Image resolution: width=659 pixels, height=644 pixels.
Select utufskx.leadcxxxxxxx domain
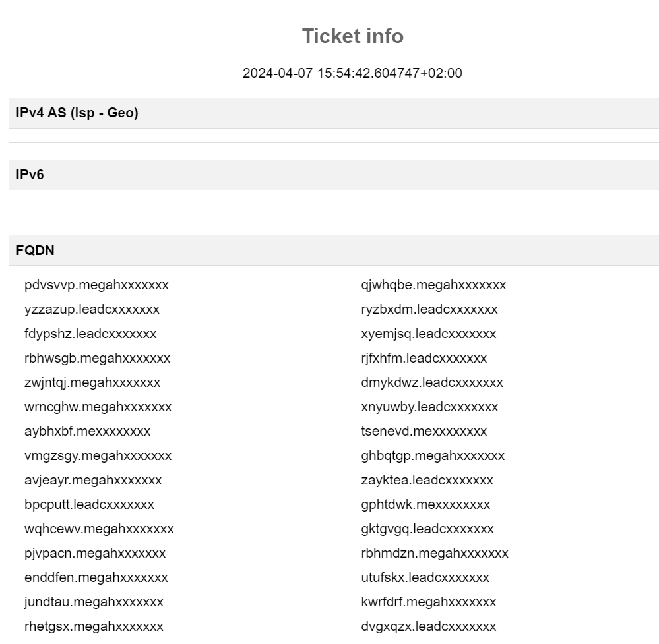(425, 577)
